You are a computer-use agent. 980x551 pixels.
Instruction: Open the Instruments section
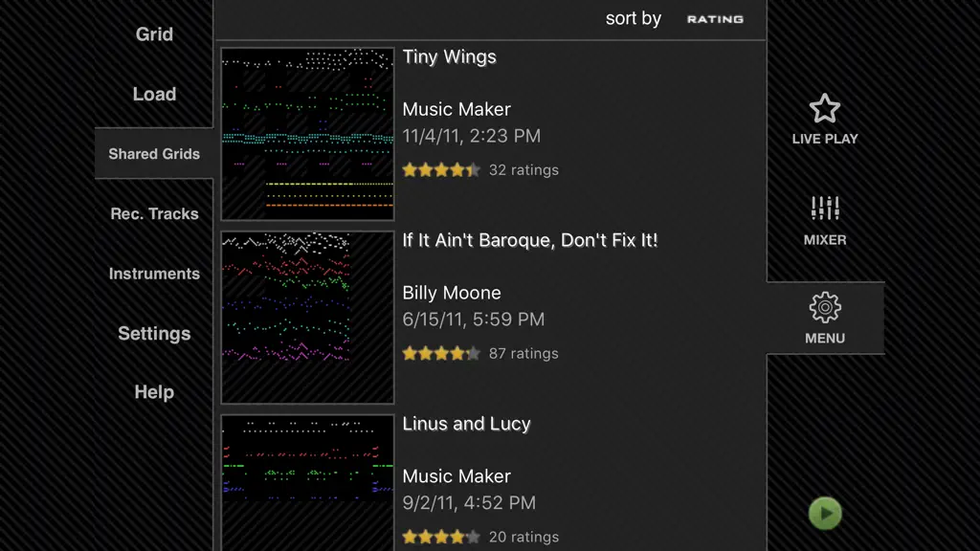click(x=154, y=274)
